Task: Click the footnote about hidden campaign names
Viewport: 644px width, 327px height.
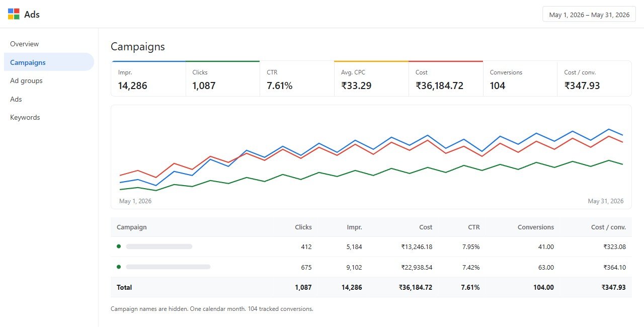Action: pyautogui.click(x=212, y=309)
